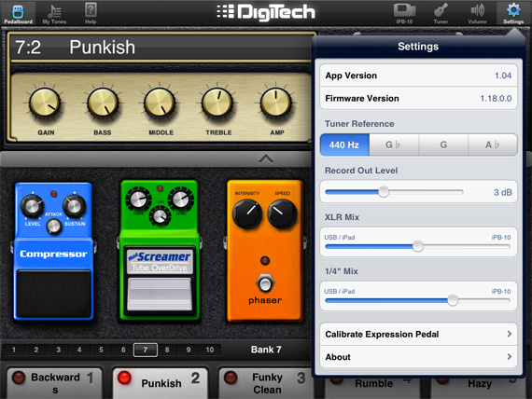Viewport: 532px width, 399px height.
Task: Click Compressor SUSTAIN knob
Action: 74,206
